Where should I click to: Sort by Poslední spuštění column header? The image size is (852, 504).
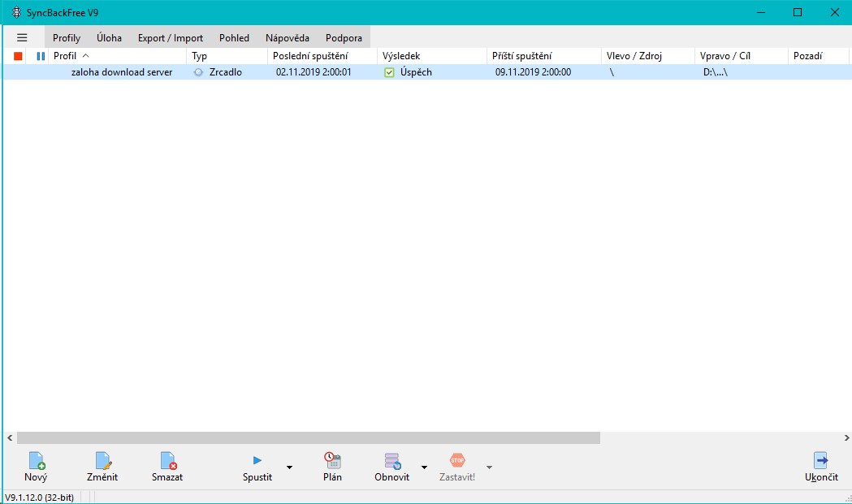(322, 56)
